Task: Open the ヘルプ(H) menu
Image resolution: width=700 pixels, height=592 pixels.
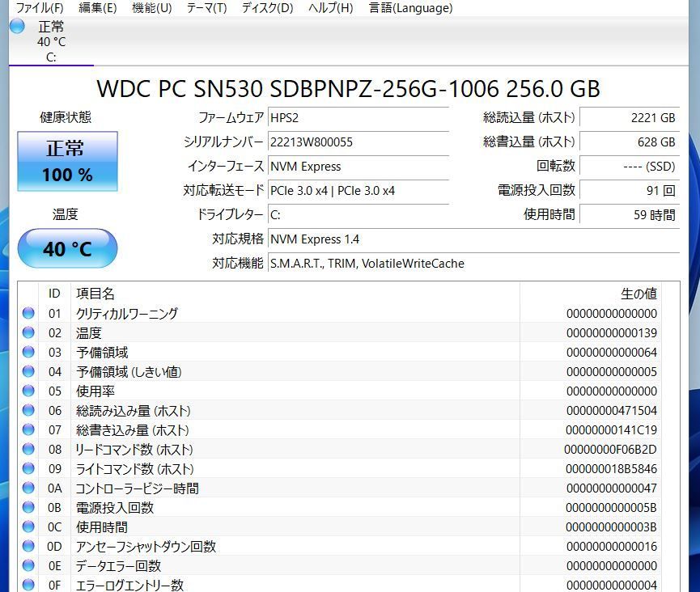Action: (331, 7)
